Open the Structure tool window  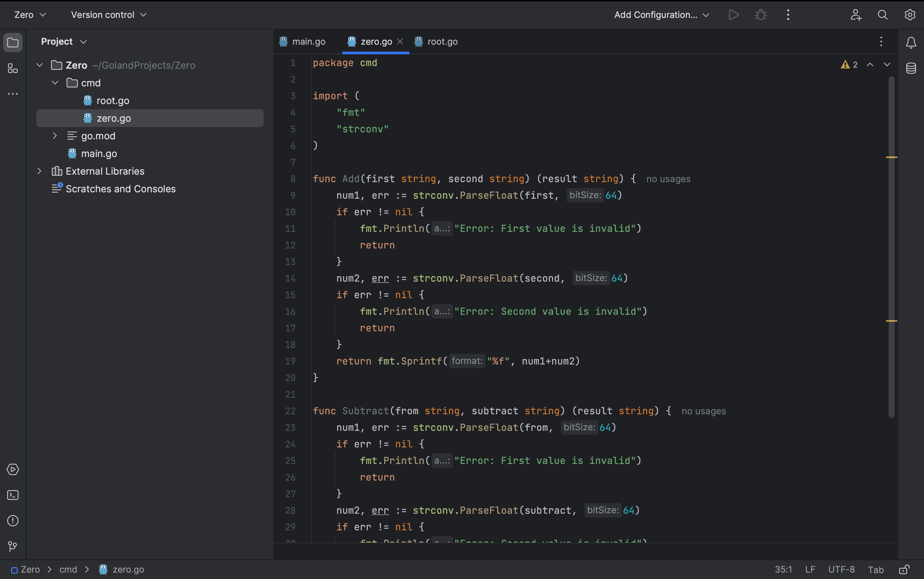point(13,68)
